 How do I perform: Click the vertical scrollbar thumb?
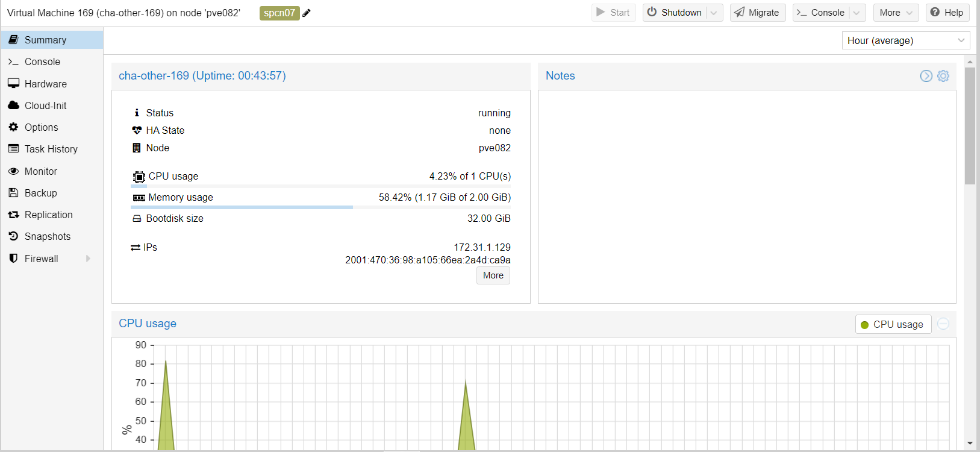click(x=970, y=125)
